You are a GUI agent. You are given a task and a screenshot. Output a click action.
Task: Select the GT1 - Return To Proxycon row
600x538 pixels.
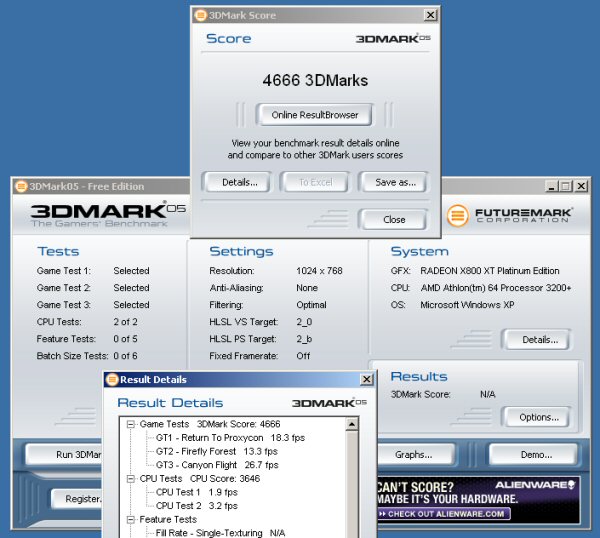tap(230, 438)
